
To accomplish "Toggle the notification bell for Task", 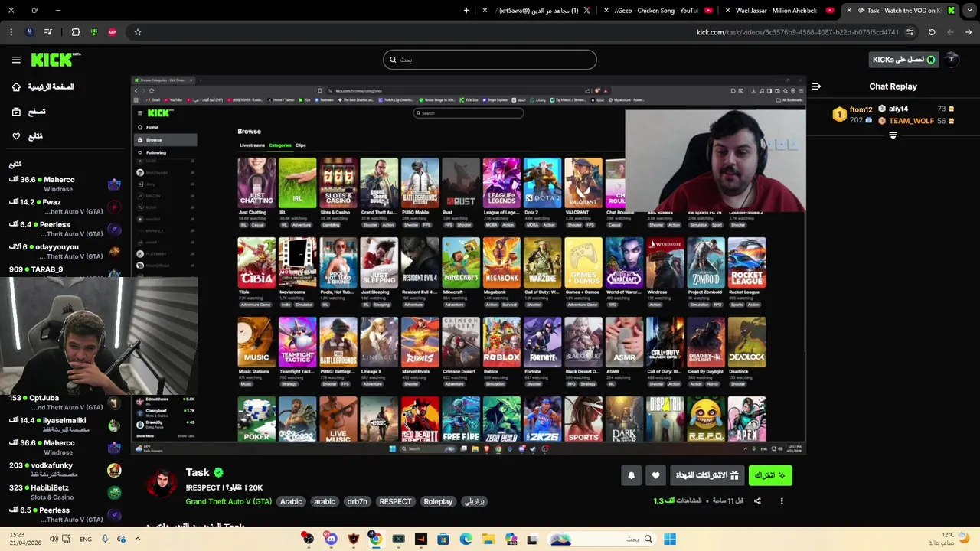I will pos(632,475).
